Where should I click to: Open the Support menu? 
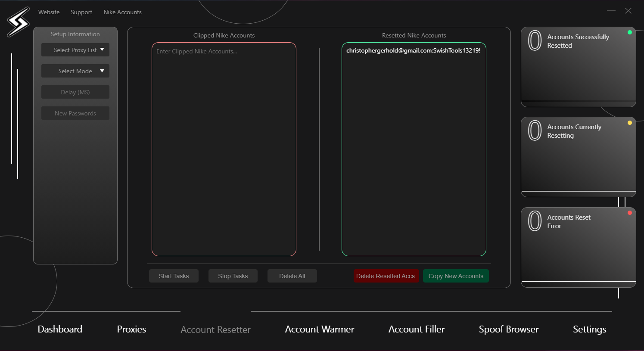click(81, 12)
